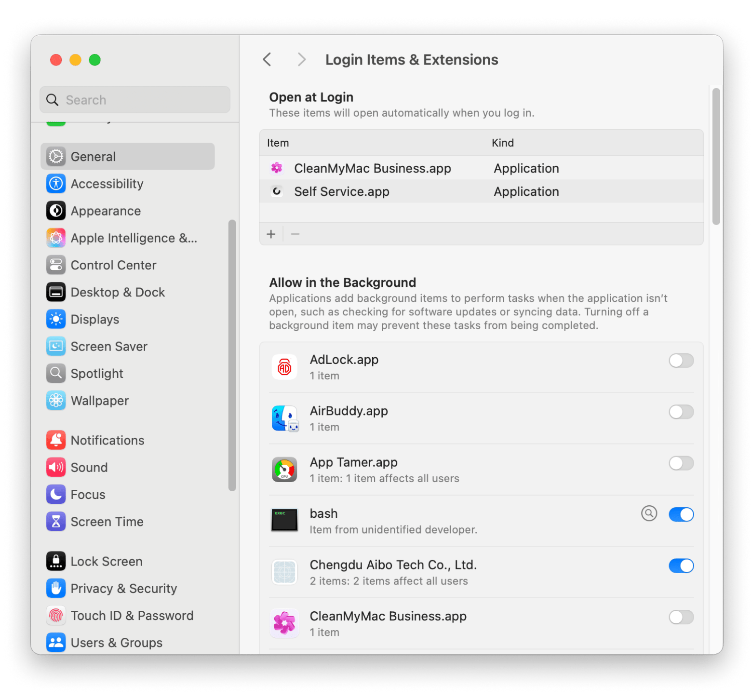Turn off Chengdu Aibo Tech toggle
This screenshot has height=700, width=752.
pyautogui.click(x=681, y=566)
